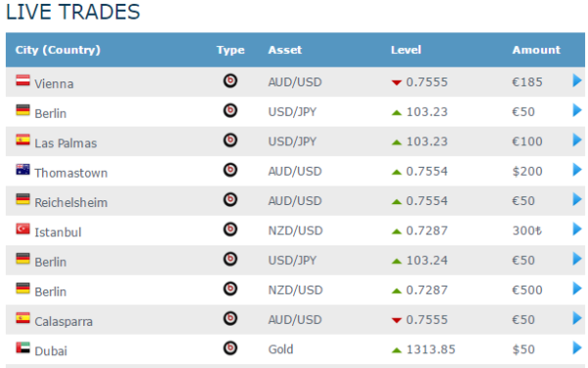Click the Amount column header
This screenshot has width=588, height=368.
tap(536, 50)
